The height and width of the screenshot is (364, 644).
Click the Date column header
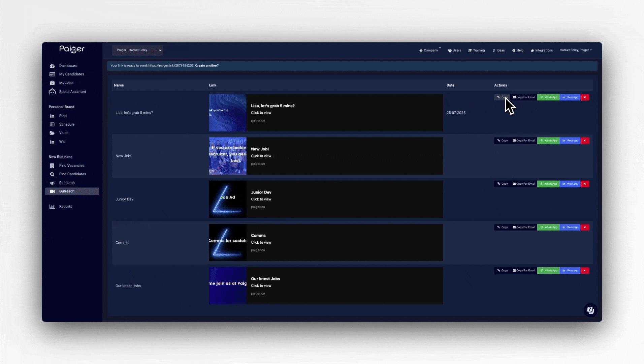[450, 85]
